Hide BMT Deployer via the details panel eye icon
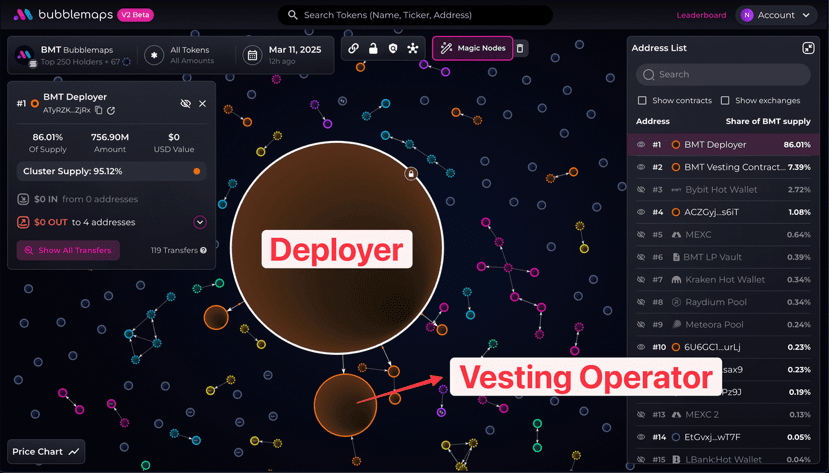 186,104
